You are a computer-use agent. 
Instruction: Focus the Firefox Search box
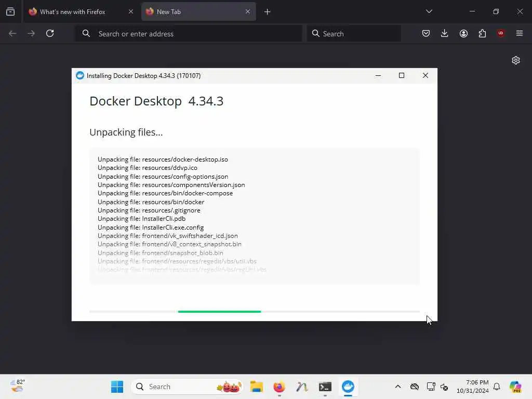(x=354, y=34)
